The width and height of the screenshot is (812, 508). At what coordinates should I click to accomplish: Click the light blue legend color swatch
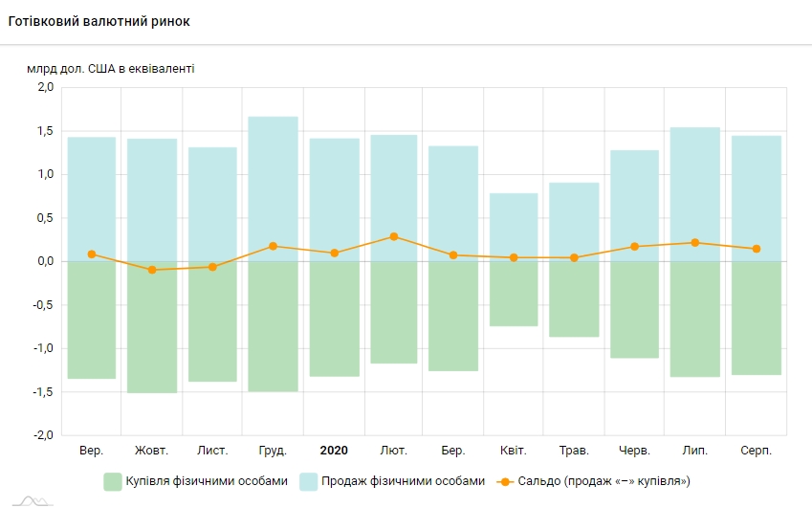[309, 480]
